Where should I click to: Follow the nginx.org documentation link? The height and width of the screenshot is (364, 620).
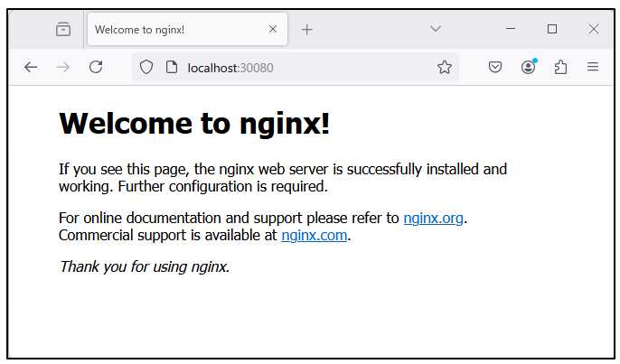pos(433,218)
